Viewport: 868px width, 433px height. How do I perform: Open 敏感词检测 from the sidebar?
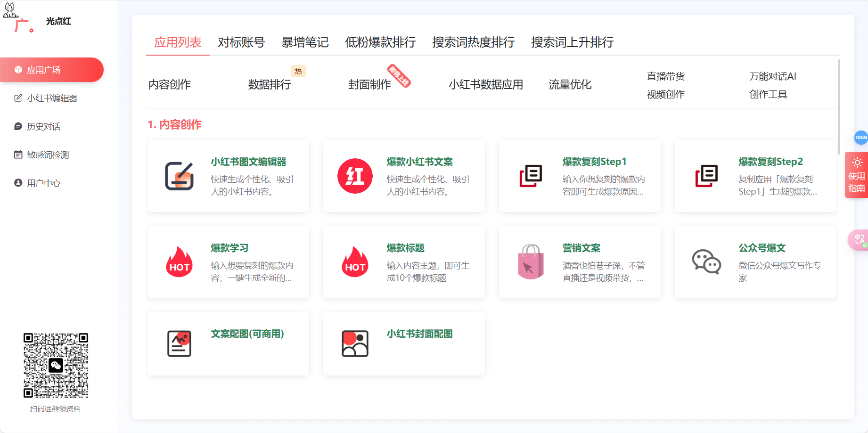[48, 155]
